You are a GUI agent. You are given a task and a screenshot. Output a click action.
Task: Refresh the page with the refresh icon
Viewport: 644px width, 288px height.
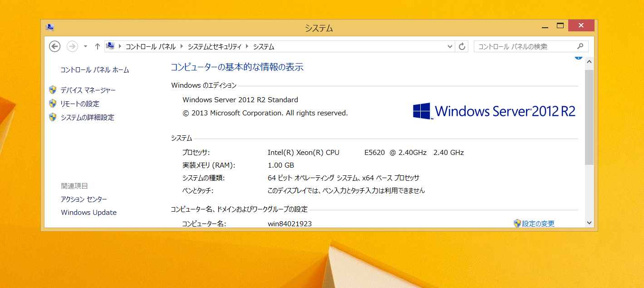462,46
